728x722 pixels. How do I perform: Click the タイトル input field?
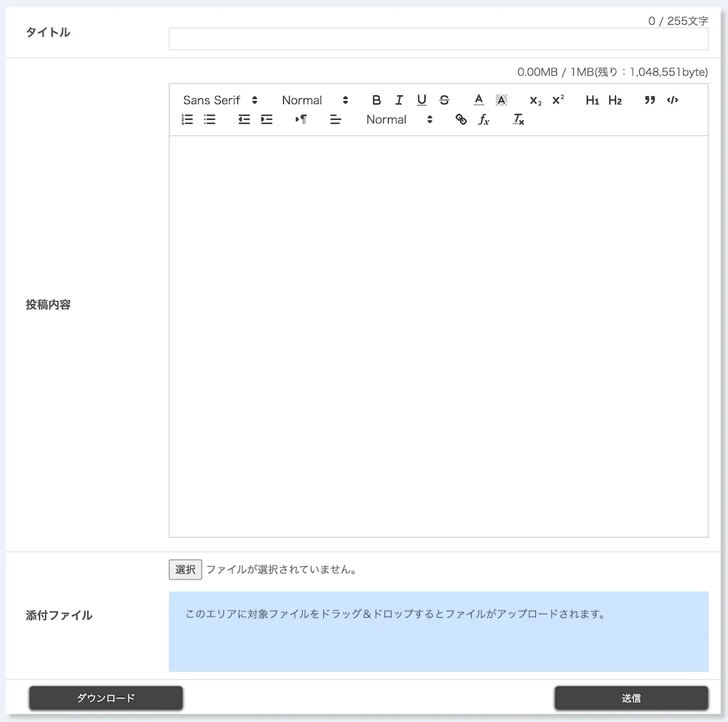coord(438,39)
